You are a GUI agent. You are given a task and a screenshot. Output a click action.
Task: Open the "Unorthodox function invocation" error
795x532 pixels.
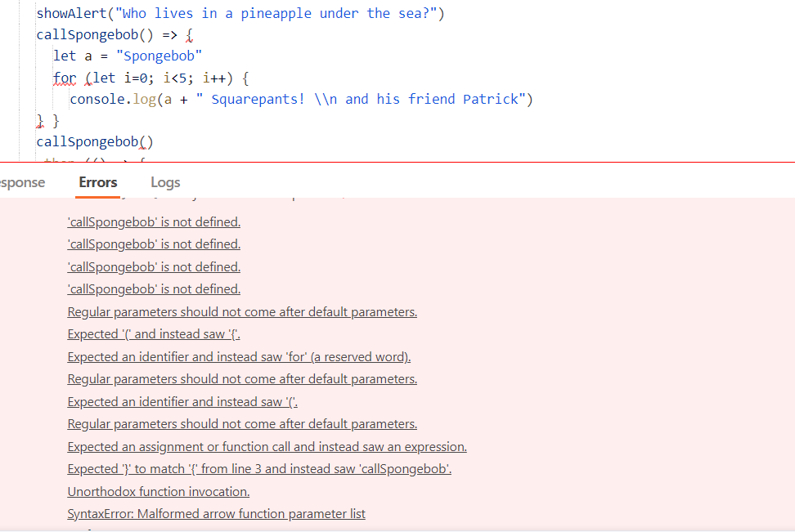click(158, 491)
